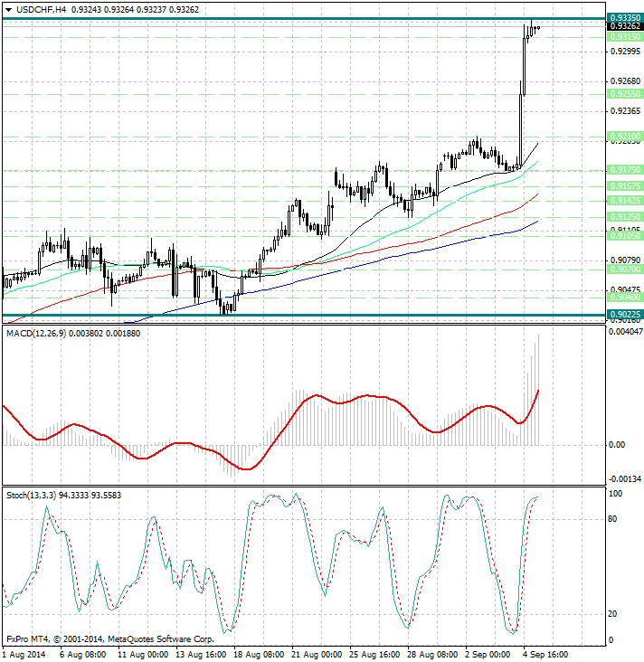
Task: Select the 0.93350 price level label
Action: 625,18
